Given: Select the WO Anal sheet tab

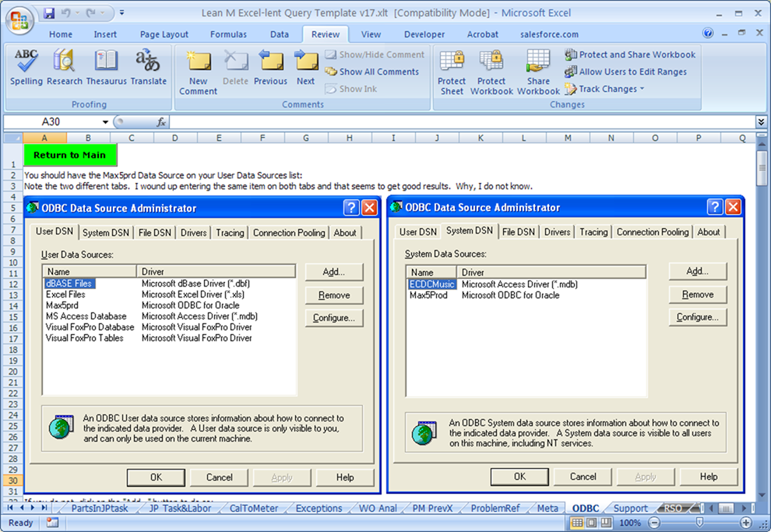Looking at the screenshot, I should pos(378,509).
